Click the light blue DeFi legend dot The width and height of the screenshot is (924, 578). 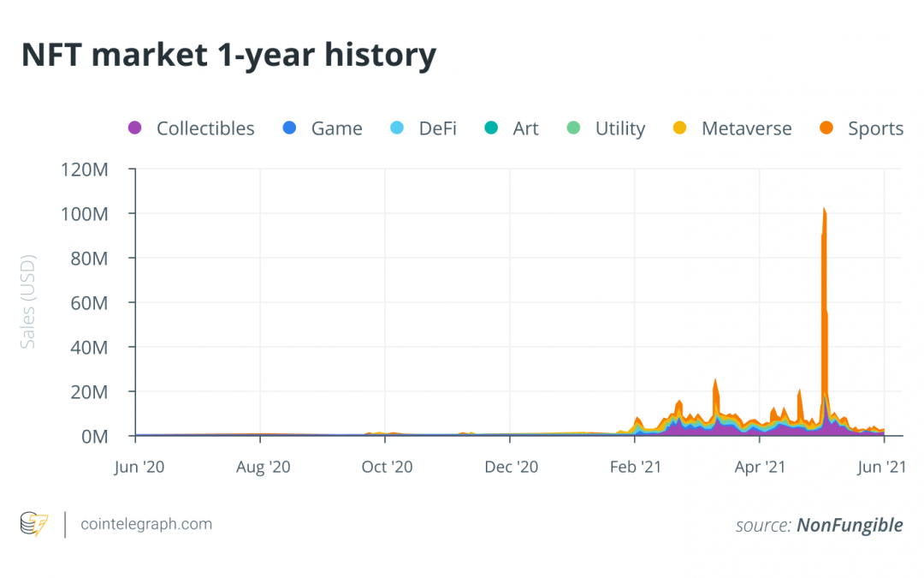(397, 128)
